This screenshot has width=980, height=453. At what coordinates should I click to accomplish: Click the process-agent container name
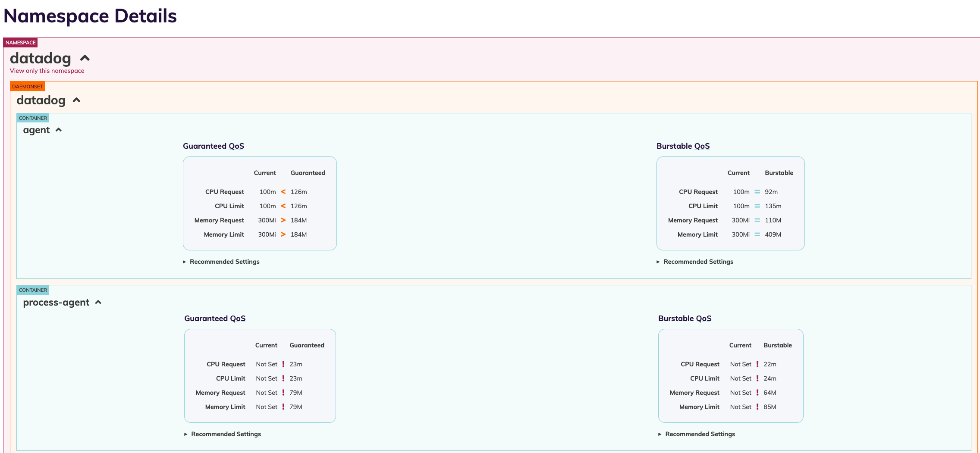(x=56, y=303)
